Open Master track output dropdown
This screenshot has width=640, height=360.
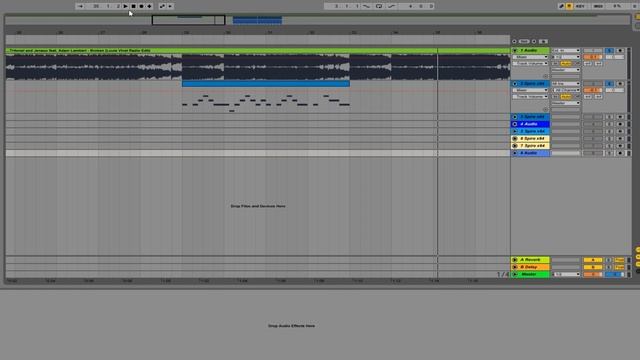566,274
